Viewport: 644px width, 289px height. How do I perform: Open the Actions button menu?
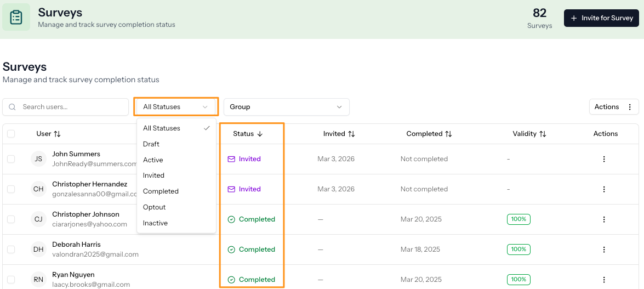(x=614, y=107)
